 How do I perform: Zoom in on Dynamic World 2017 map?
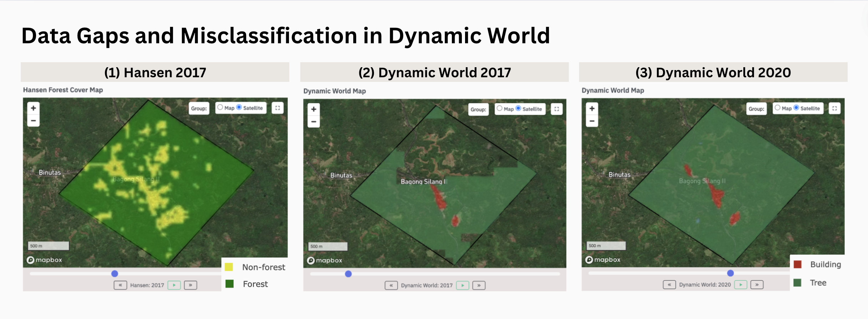(x=314, y=109)
